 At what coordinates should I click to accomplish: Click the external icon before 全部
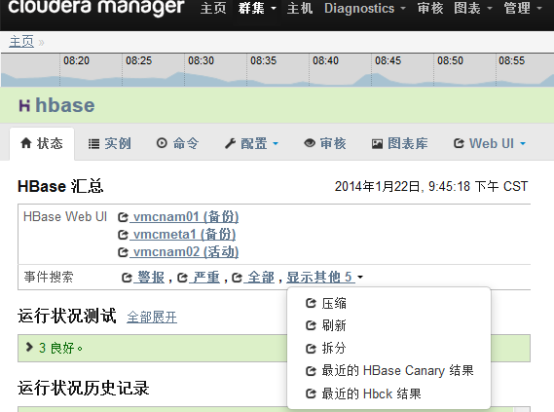[x=237, y=278]
